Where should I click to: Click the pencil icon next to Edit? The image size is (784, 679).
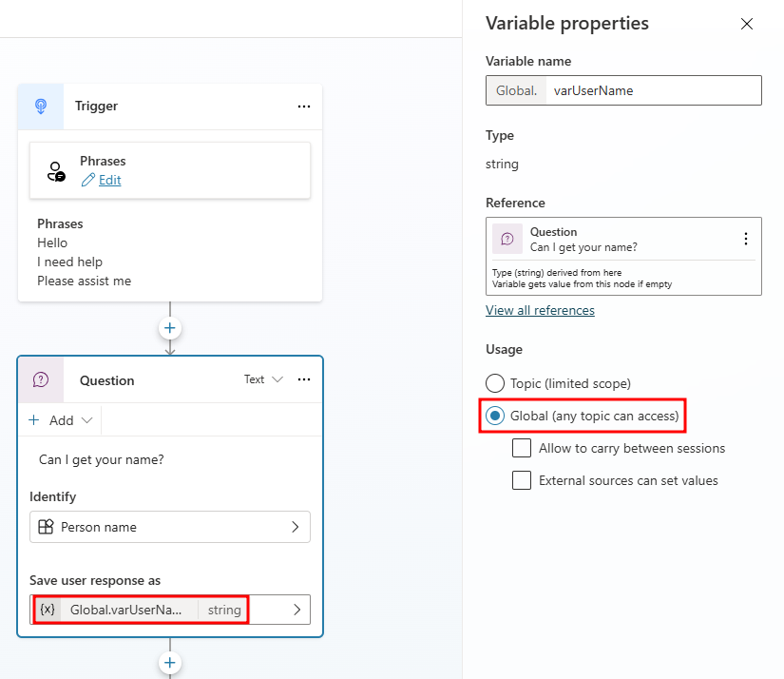88,180
